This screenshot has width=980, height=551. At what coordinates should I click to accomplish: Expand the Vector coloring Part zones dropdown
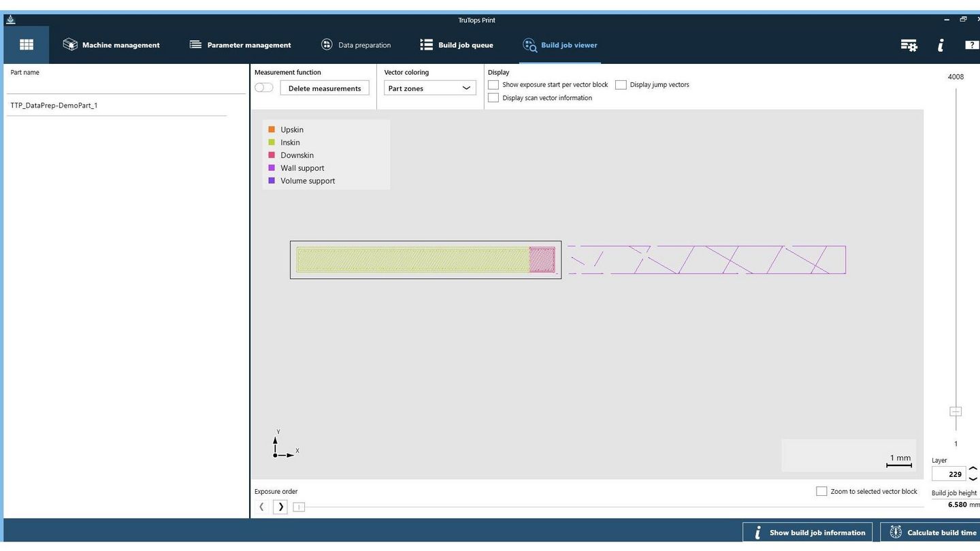tap(429, 88)
